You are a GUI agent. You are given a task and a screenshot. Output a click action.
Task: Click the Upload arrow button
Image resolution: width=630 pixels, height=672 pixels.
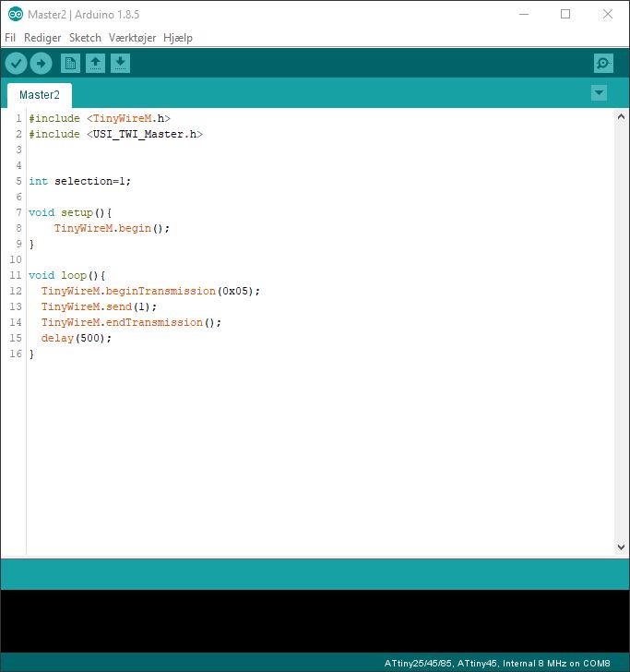(x=42, y=64)
